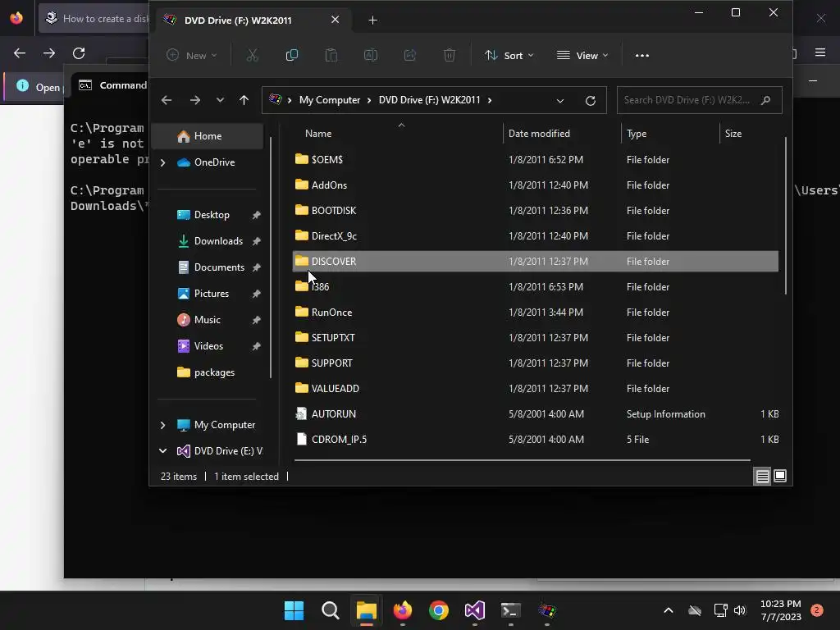Image resolution: width=840 pixels, height=630 pixels.
Task: Select Home in navigation pane
Action: [x=208, y=136]
